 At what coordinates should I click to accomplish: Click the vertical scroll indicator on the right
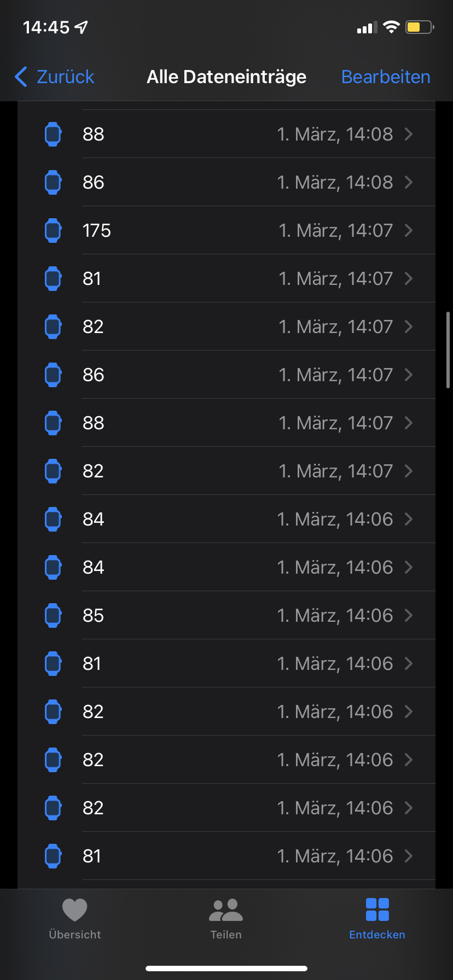coord(448,350)
